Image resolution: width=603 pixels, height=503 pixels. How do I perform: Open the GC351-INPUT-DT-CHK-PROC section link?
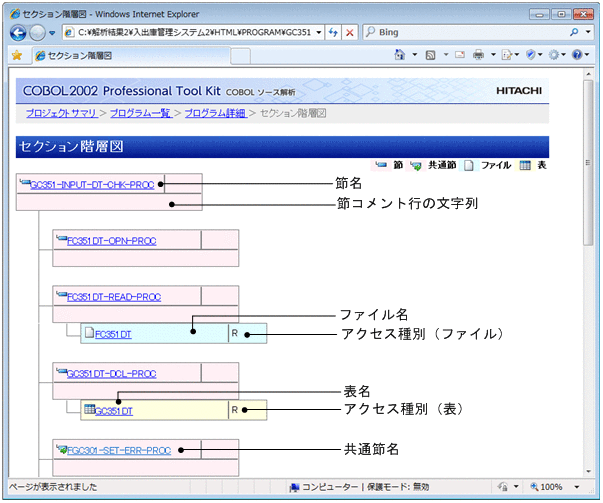coord(92,185)
